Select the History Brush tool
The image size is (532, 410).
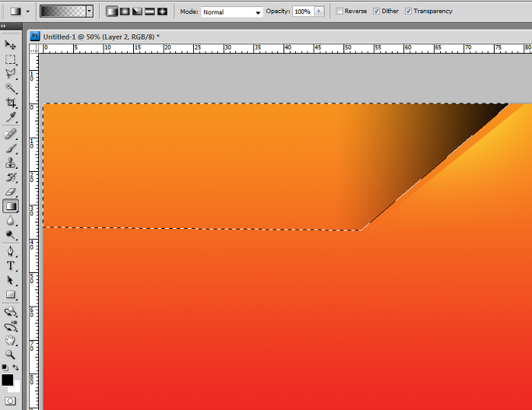(x=10, y=177)
